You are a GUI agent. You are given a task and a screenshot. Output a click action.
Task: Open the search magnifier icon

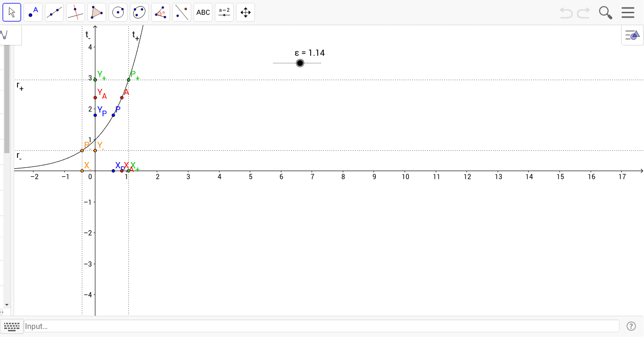pos(605,13)
